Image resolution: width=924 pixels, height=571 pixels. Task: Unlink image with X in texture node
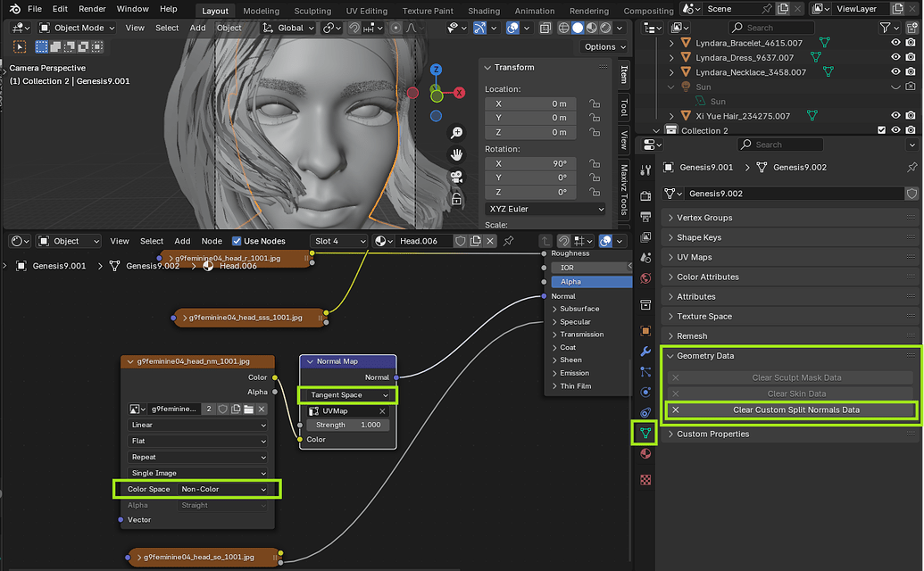pos(262,409)
